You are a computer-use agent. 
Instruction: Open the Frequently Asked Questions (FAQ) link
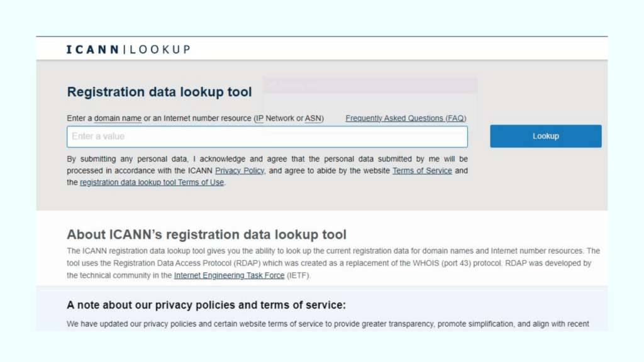pos(406,118)
